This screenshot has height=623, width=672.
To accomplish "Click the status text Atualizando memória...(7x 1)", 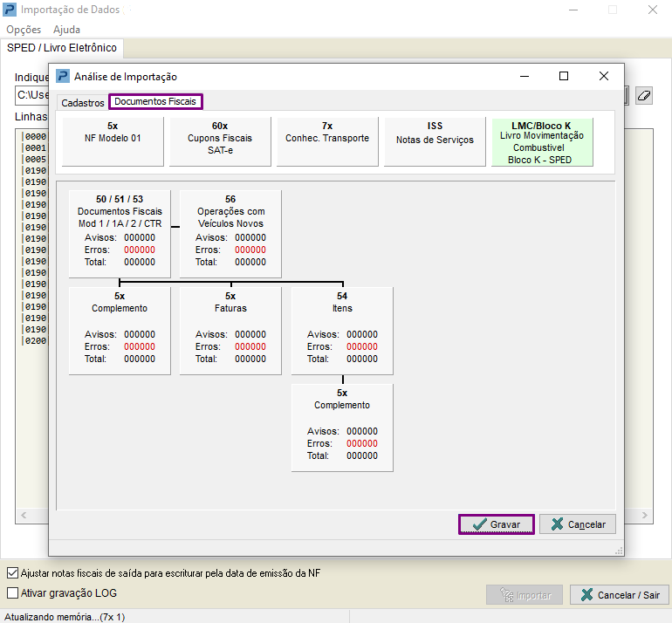I will click(65, 617).
